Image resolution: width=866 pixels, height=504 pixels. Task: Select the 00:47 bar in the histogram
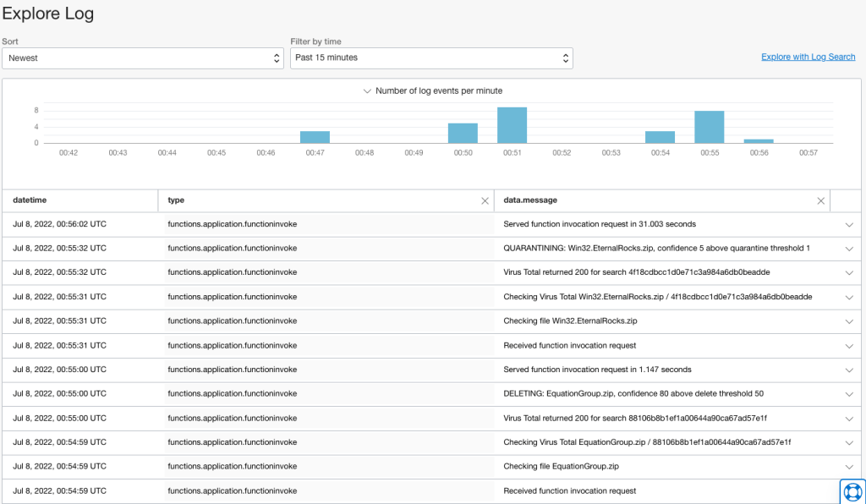(x=315, y=137)
